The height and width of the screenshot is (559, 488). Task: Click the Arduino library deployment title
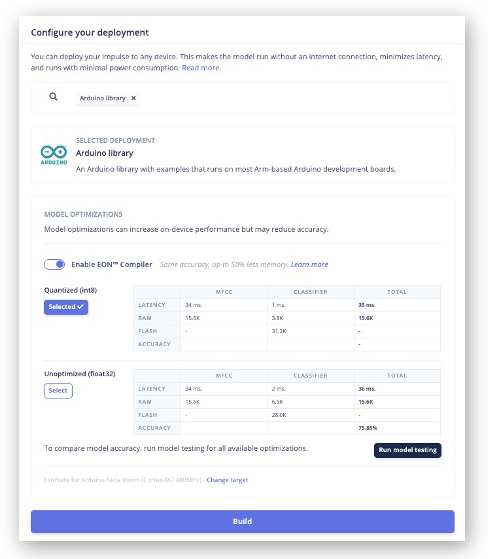pyautogui.click(x=104, y=153)
